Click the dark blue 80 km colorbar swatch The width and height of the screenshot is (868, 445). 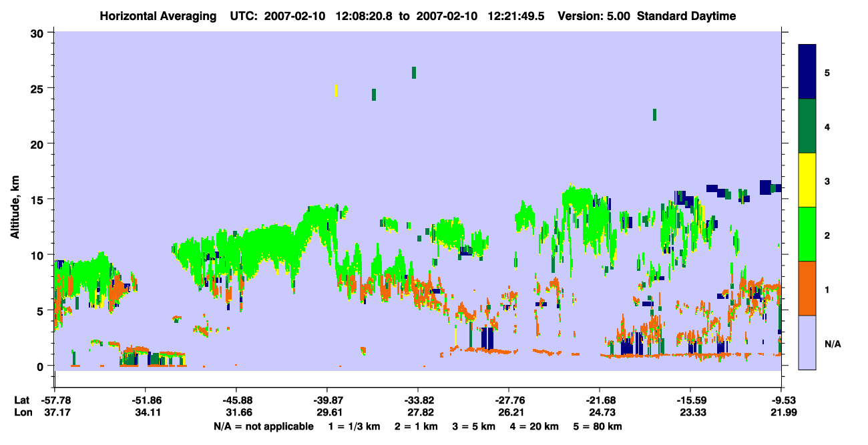coord(807,72)
